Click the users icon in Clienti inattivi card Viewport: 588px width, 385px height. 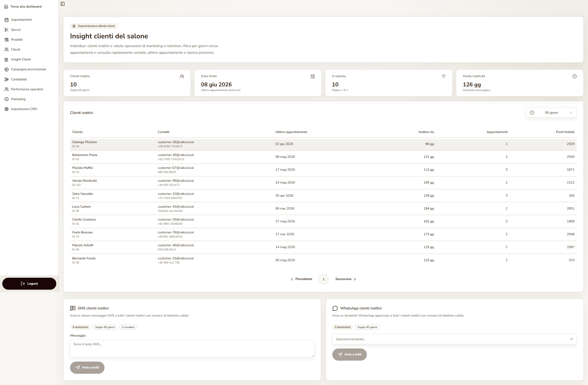point(182,76)
